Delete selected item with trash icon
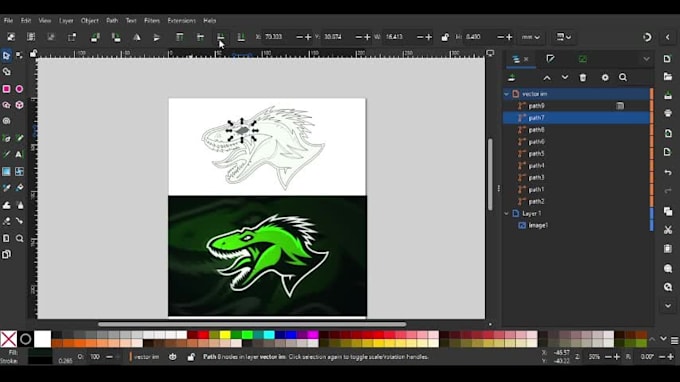 [x=583, y=78]
